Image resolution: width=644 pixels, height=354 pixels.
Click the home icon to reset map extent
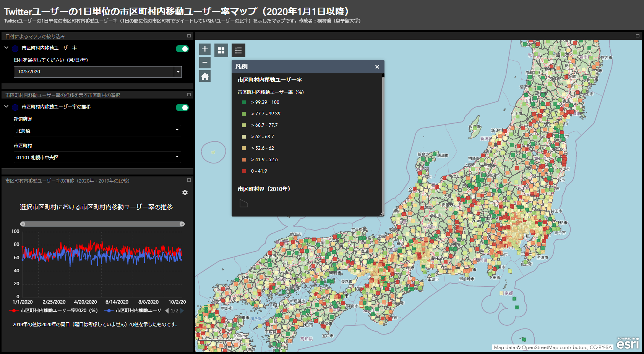click(x=204, y=76)
